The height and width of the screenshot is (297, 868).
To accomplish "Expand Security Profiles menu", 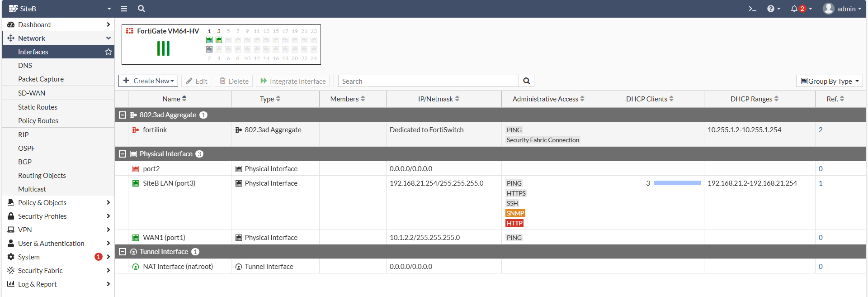I will tap(58, 216).
